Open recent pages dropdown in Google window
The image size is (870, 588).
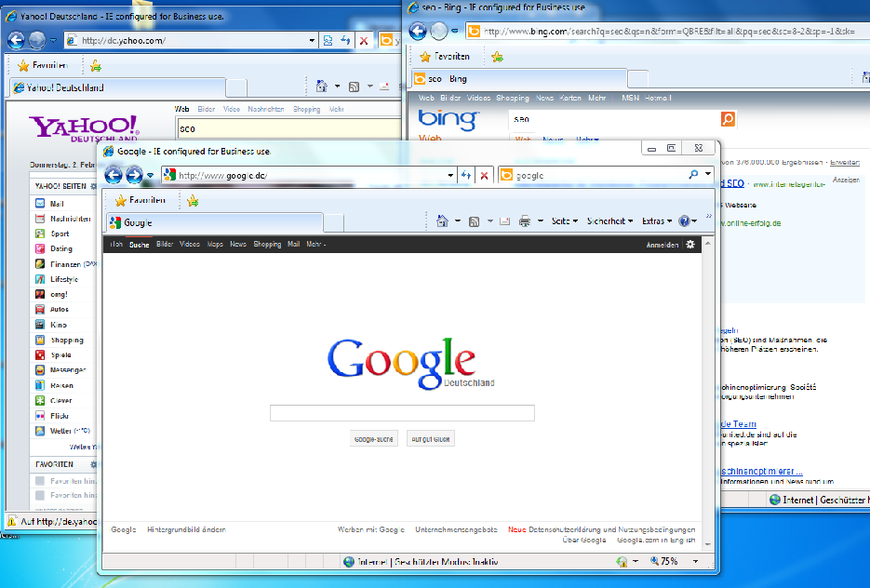point(151,175)
